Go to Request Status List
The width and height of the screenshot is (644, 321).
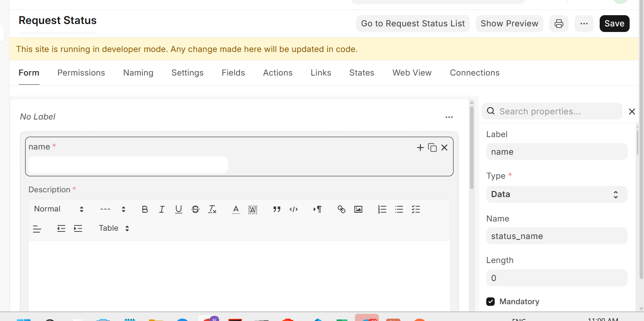pyautogui.click(x=412, y=24)
